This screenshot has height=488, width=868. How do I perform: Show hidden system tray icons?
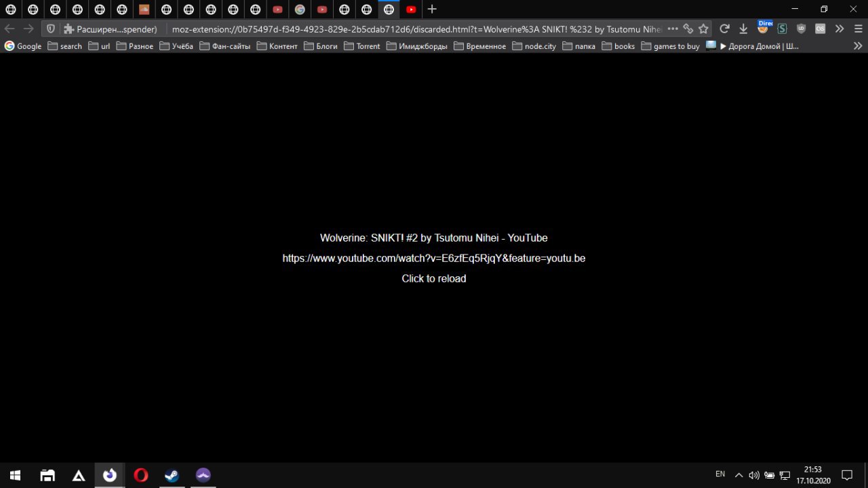738,475
